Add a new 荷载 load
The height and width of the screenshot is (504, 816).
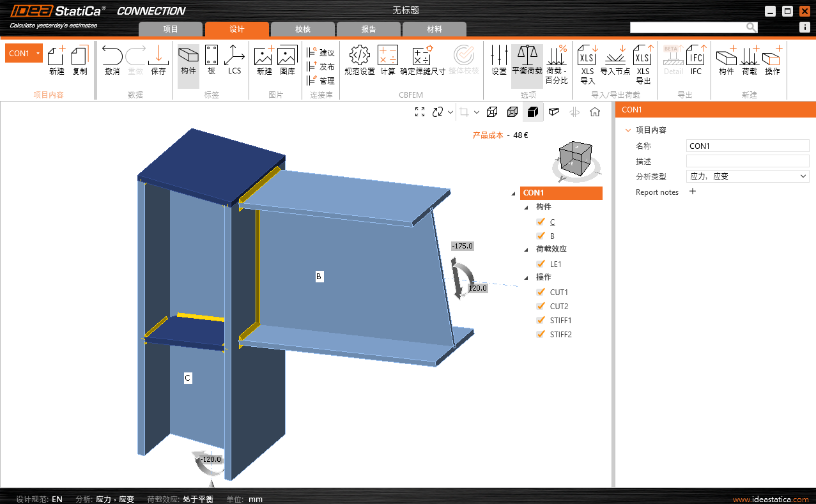pos(750,61)
